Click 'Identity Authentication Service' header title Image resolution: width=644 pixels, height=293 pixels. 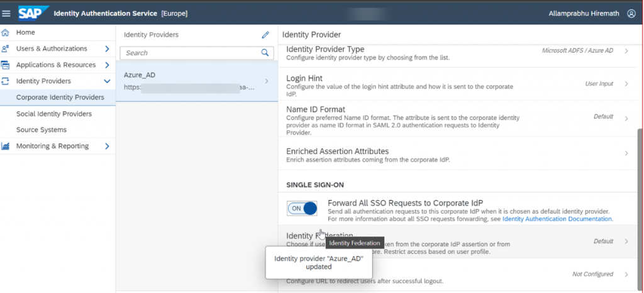tap(106, 14)
